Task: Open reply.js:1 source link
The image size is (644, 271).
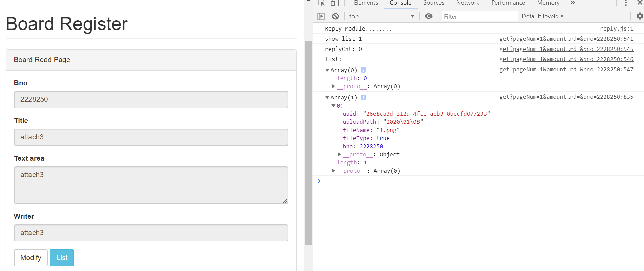Action: click(x=617, y=28)
